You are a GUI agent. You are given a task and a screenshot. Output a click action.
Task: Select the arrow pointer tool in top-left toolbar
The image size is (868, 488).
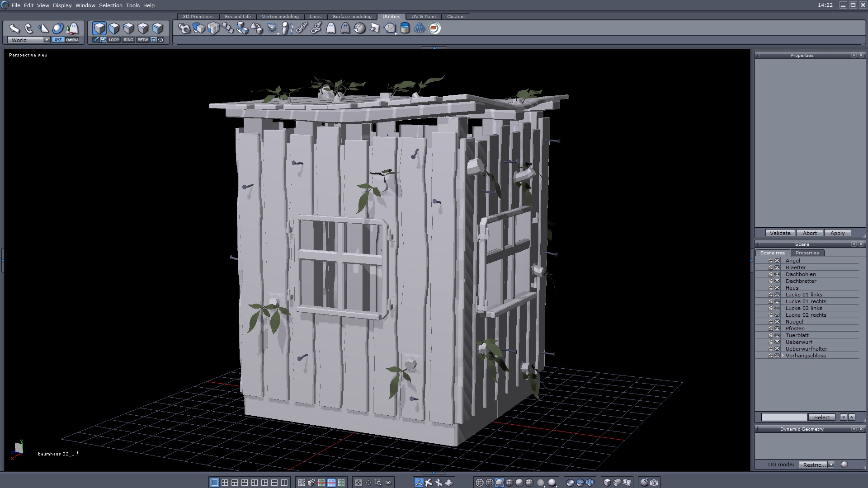(14, 28)
